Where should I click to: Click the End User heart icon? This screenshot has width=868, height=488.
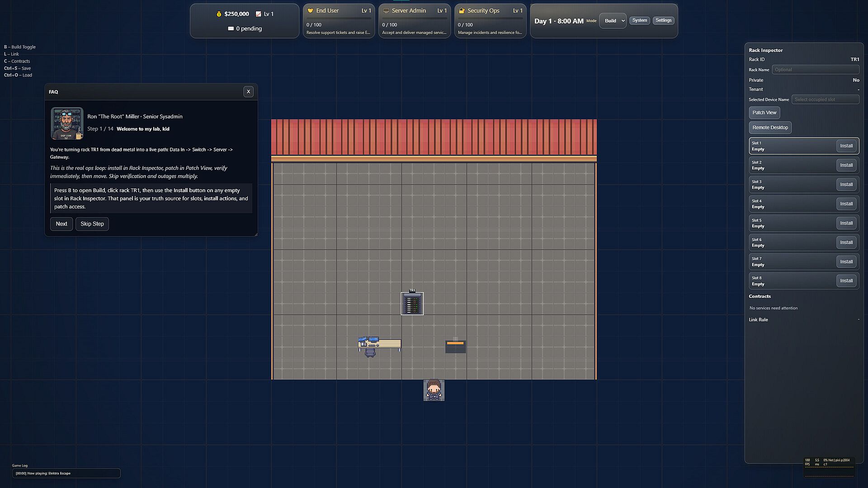(x=310, y=11)
